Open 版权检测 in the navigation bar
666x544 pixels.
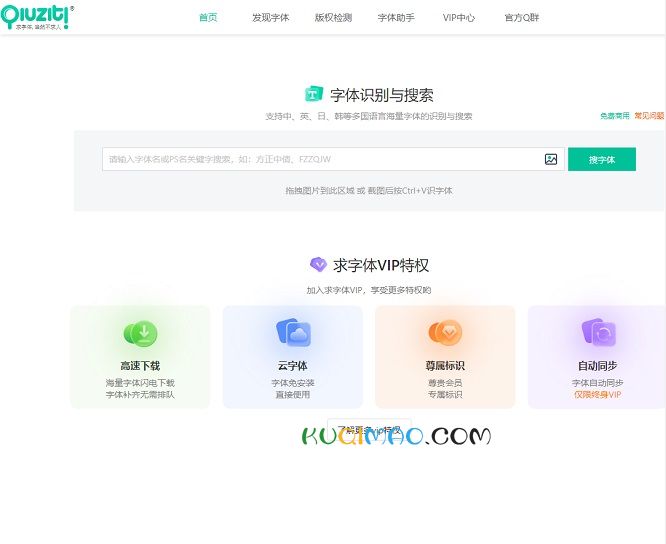(x=333, y=17)
